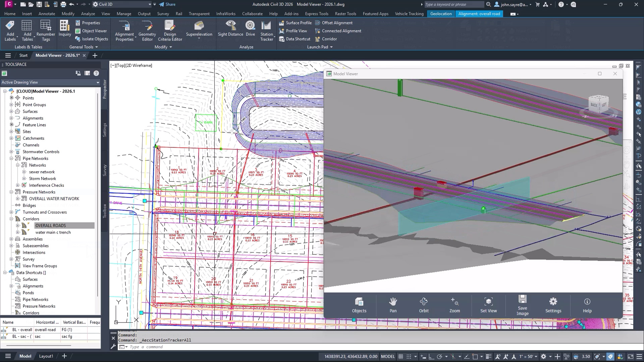Screen dimensions: 644x362
Task: Click Connected Alignment button
Action: [338, 31]
